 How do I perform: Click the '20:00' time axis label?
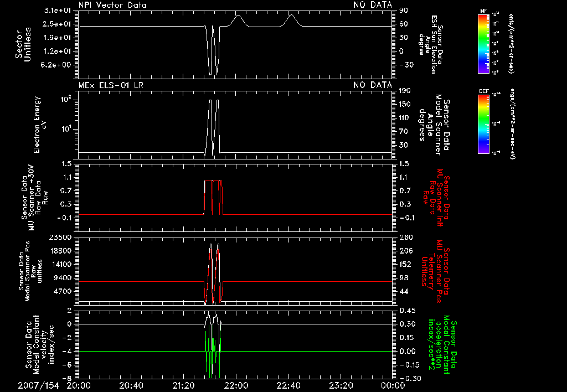pos(79,386)
